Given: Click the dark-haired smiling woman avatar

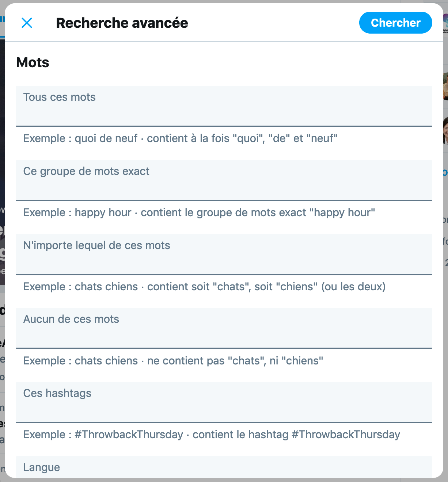Looking at the screenshot, I should pyautogui.click(x=445, y=130).
